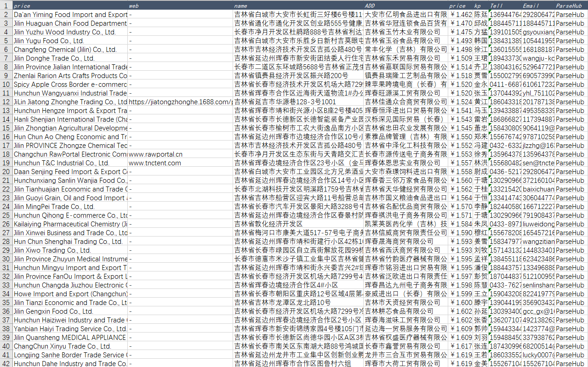Select the 'Email' column header cell
The image size is (588, 367).
[x=538, y=6]
